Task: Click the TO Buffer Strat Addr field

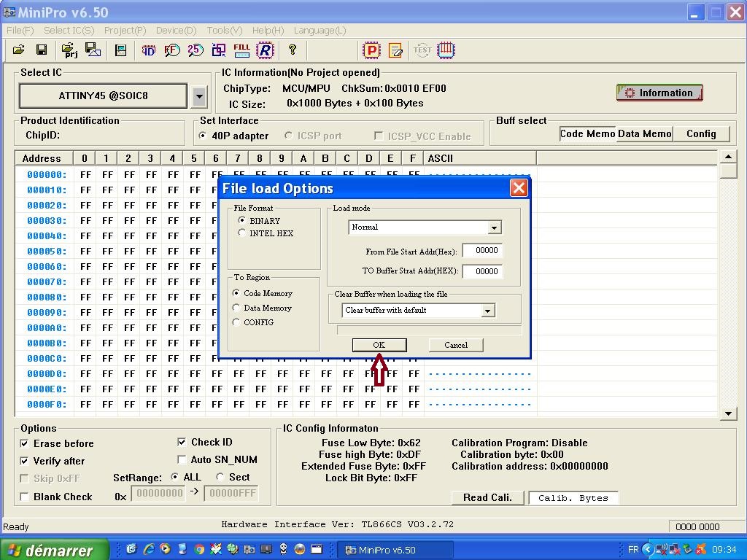Action: 482,271
